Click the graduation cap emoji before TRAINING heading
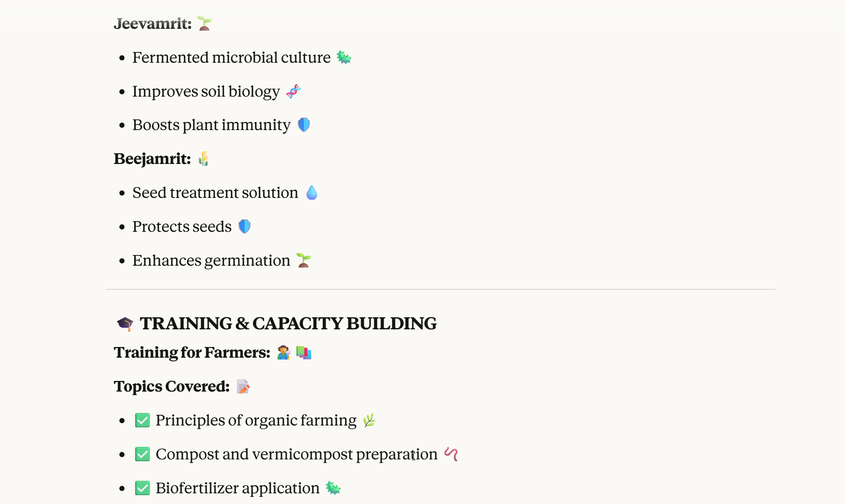The image size is (845, 504). (125, 324)
